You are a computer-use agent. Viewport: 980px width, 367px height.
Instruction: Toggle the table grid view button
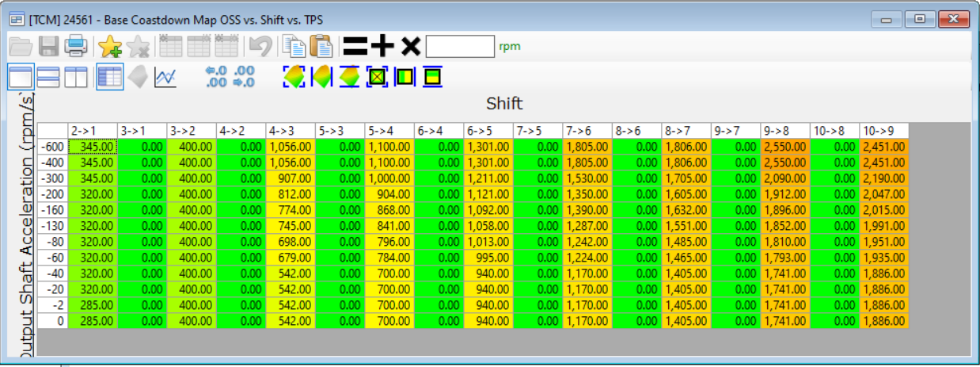tap(109, 77)
